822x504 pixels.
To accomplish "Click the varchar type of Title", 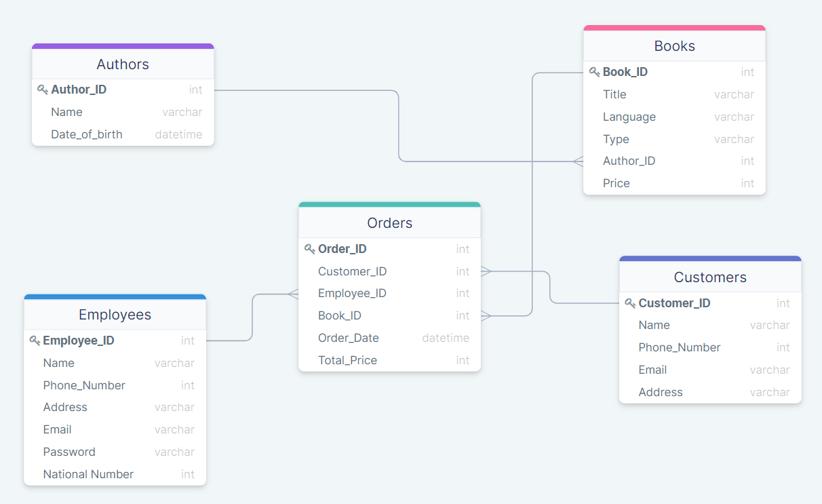I will tap(734, 94).
